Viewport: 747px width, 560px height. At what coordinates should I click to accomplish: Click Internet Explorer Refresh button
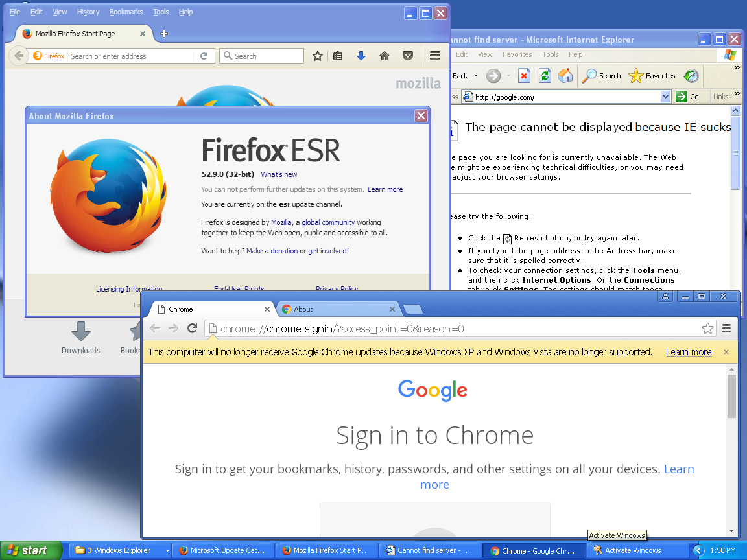click(545, 75)
